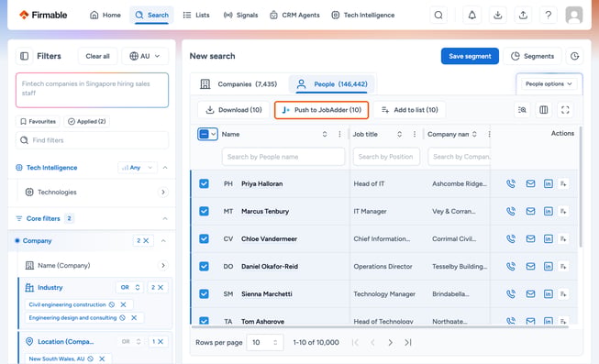Screen dimensions: 599x364
Task: Open Rows per page dropdown
Action: tap(265, 343)
